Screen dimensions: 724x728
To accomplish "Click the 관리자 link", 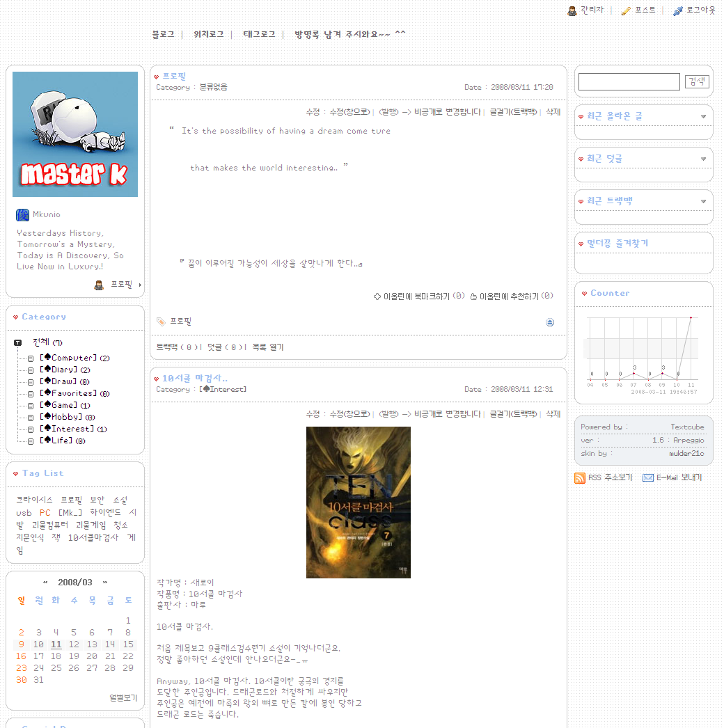I will pos(592,10).
